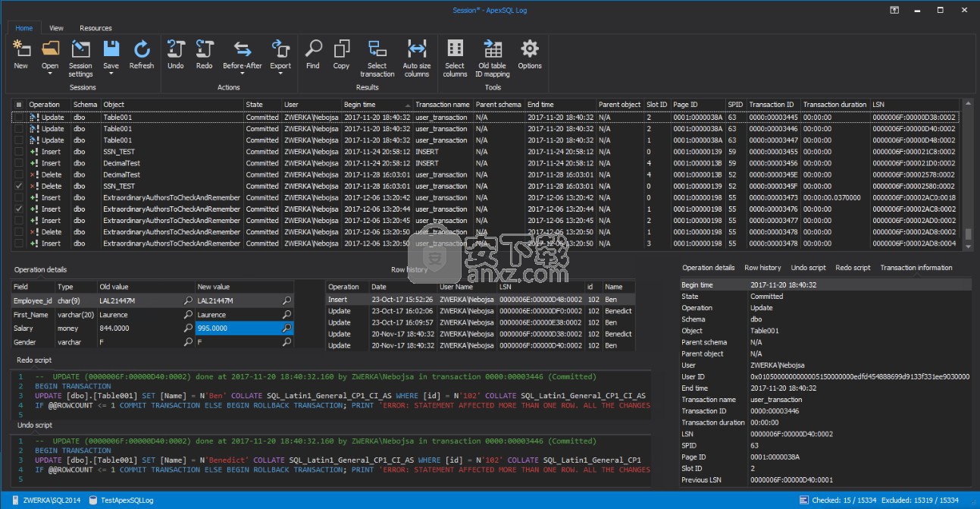Check the Insert ExtraordinaryAuthors 13:20:45 row checkbox
The width and height of the screenshot is (980, 509).
tap(19, 221)
